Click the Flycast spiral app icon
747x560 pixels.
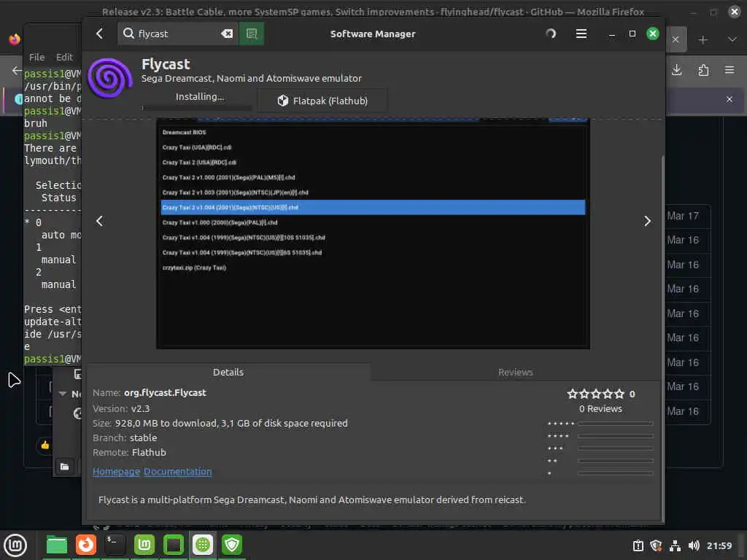click(110, 79)
